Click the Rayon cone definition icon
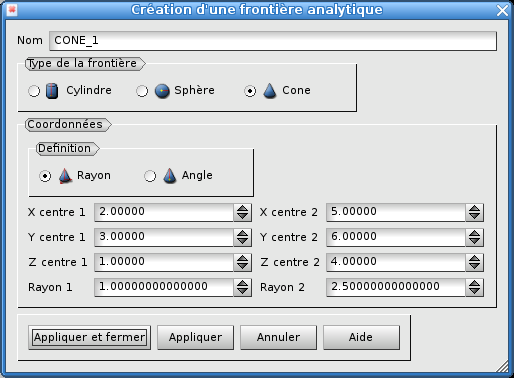Screen dimensions: 514x378 [x=65, y=176]
